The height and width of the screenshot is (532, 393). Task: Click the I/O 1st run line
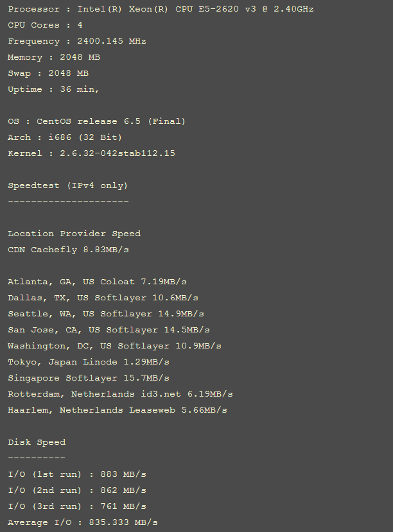coord(77,474)
